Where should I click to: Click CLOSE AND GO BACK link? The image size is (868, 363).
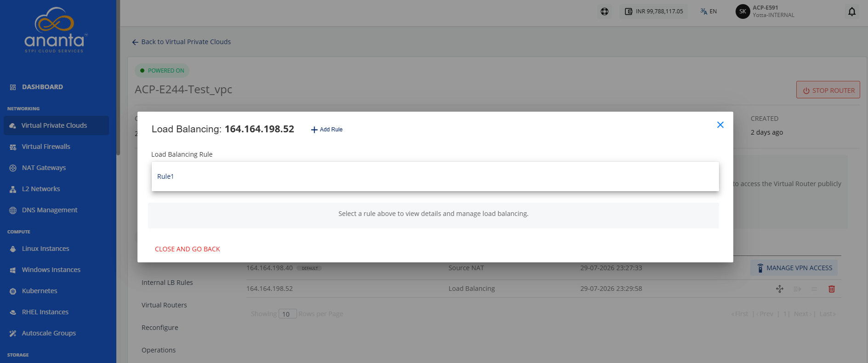coord(187,249)
